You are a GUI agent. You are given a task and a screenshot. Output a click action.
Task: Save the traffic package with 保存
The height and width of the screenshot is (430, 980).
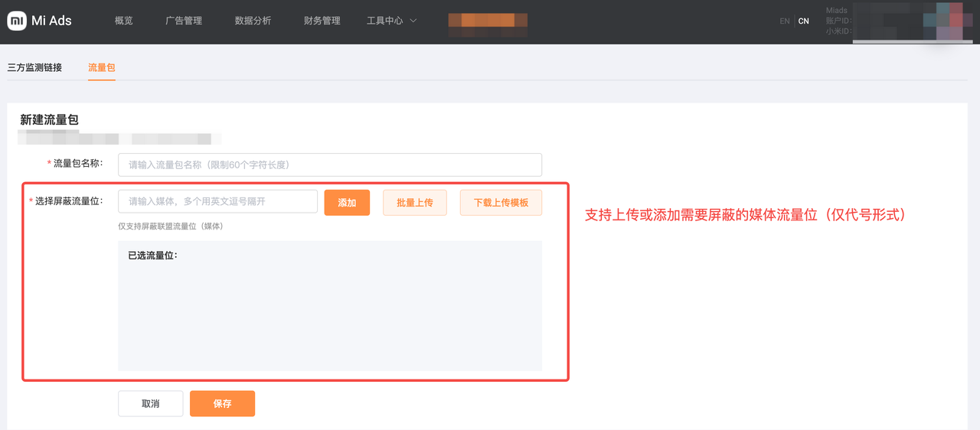(x=222, y=403)
